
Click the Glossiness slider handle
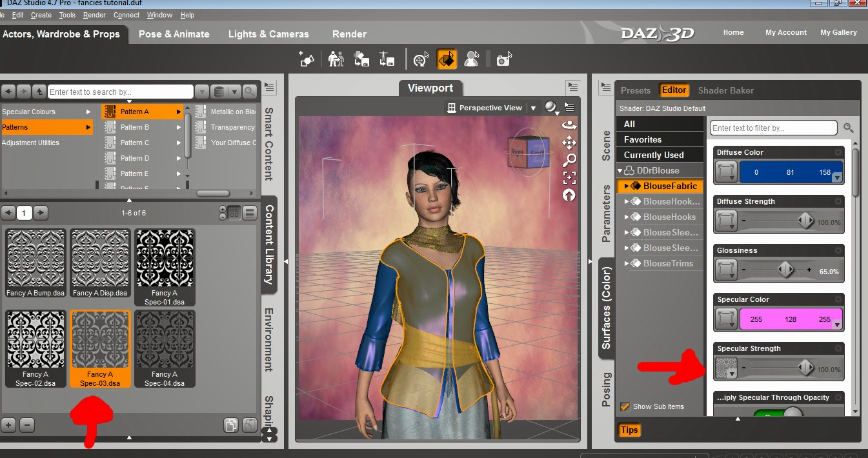click(785, 270)
